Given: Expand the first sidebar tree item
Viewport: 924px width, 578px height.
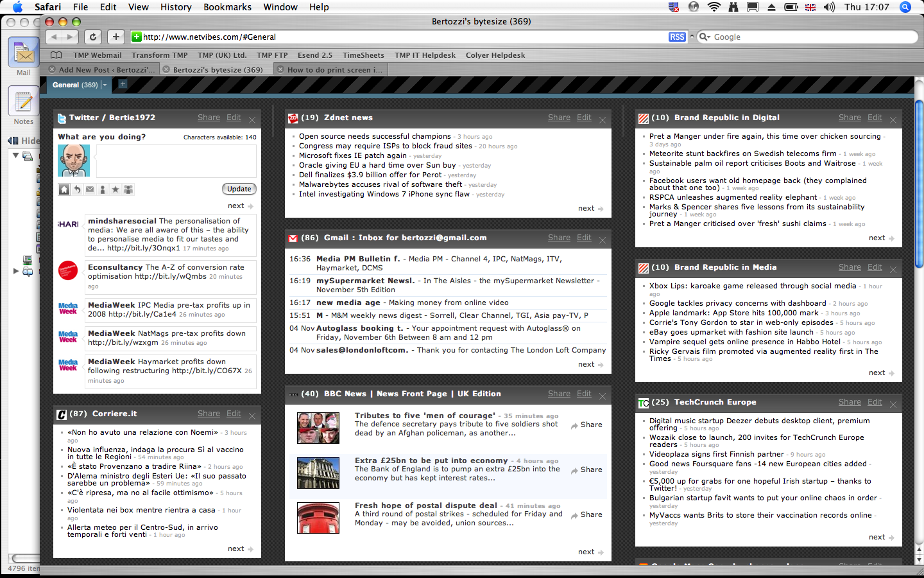Looking at the screenshot, I should (x=16, y=155).
